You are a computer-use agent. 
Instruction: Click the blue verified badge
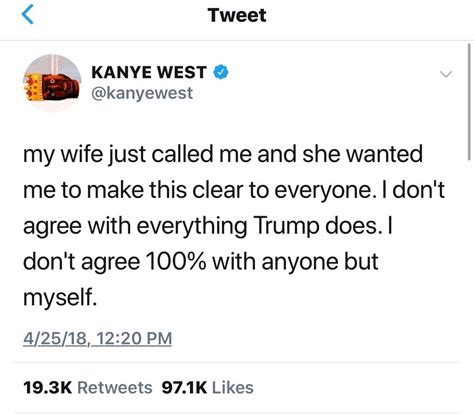coord(220,72)
